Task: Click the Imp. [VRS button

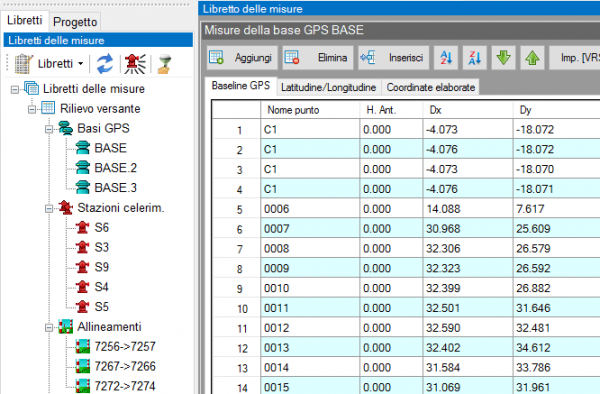Action: (575, 58)
